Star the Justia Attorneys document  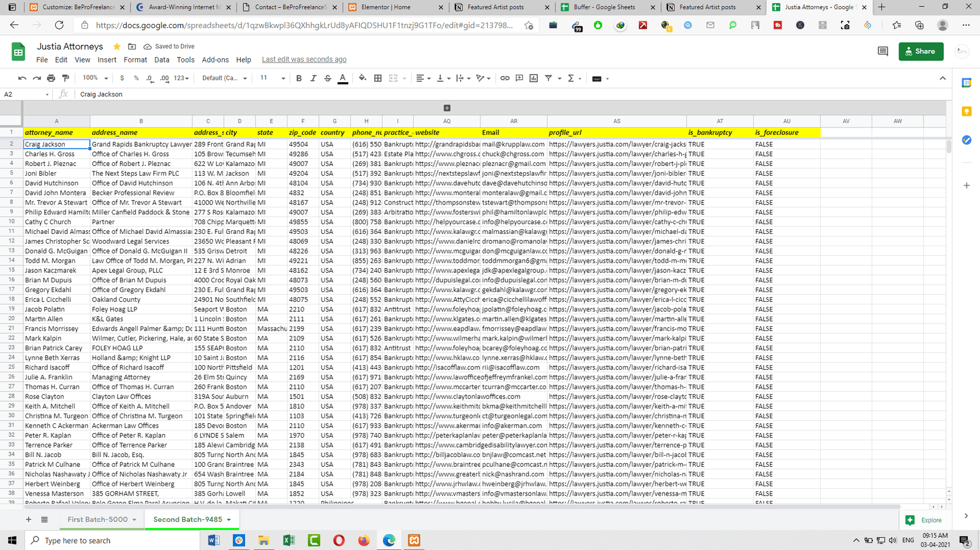(x=116, y=47)
